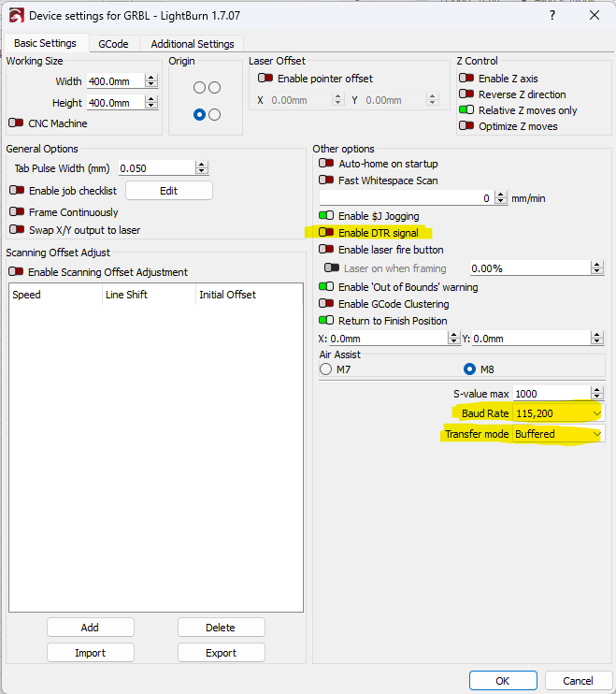Enable GCode Clustering toggle
Screen dimensions: 616x694
(x=326, y=303)
